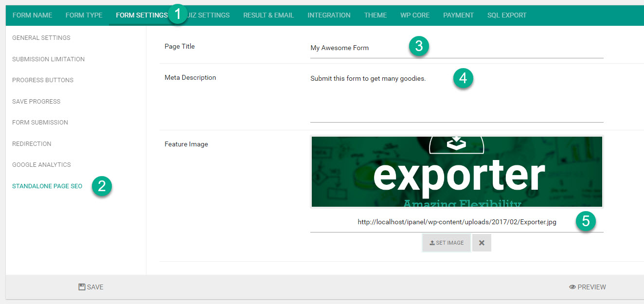Open Progress Buttons settings
Image resolution: width=644 pixels, height=304 pixels.
[43, 80]
